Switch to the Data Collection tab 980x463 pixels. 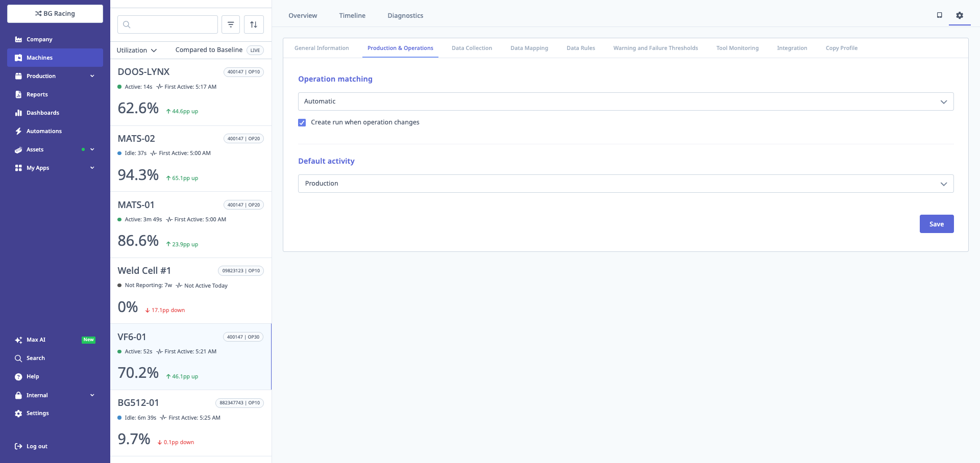(x=472, y=48)
